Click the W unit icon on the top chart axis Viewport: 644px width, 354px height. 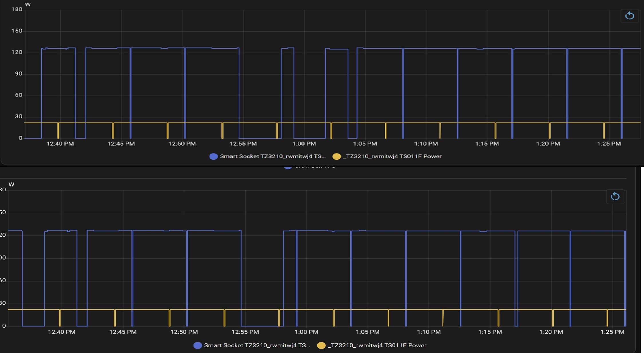tap(28, 4)
